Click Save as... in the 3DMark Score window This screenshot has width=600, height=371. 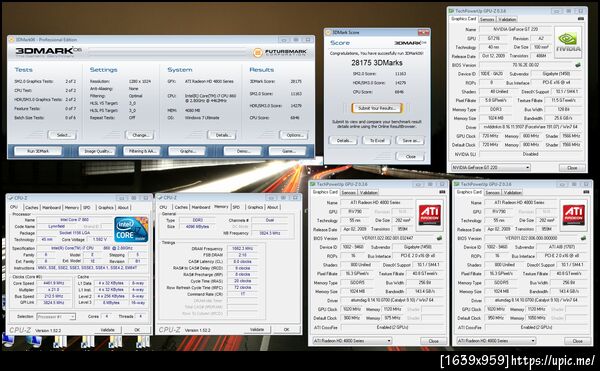point(410,140)
